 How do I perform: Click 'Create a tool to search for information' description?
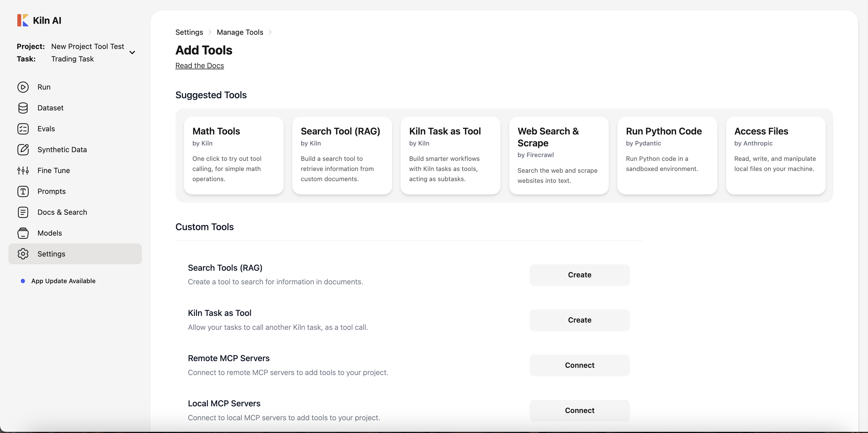276,282
